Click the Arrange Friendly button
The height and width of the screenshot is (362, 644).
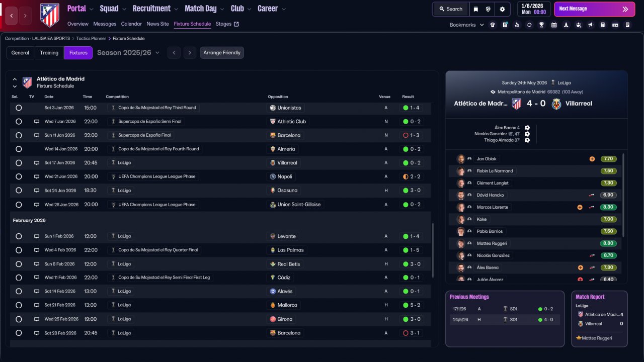click(222, 53)
